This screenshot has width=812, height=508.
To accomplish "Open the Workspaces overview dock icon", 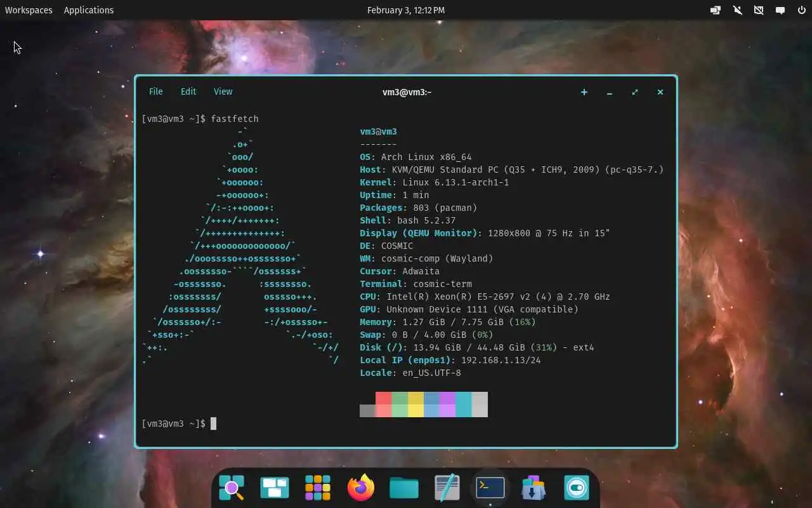I will coord(275,488).
